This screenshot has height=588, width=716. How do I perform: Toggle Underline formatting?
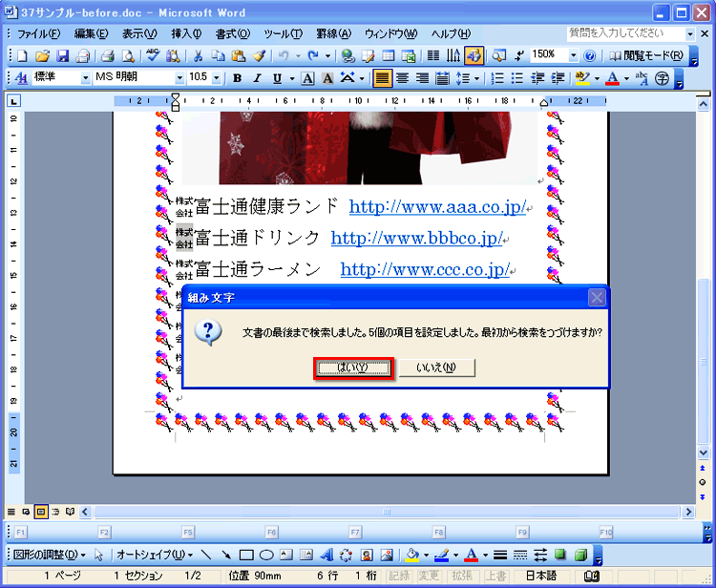tap(277, 78)
